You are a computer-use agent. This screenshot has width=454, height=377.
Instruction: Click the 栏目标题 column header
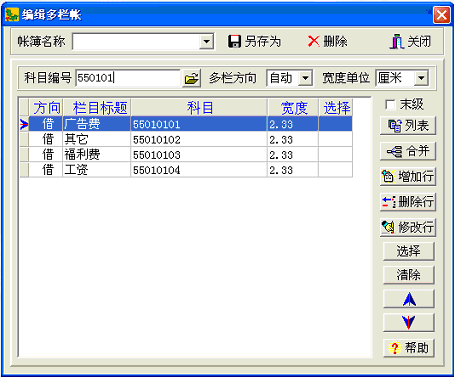coord(97,108)
